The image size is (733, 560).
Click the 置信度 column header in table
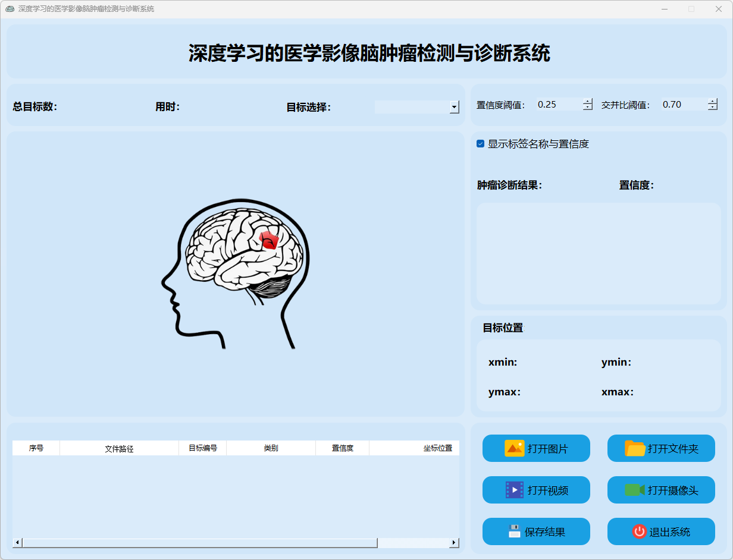[343, 448]
